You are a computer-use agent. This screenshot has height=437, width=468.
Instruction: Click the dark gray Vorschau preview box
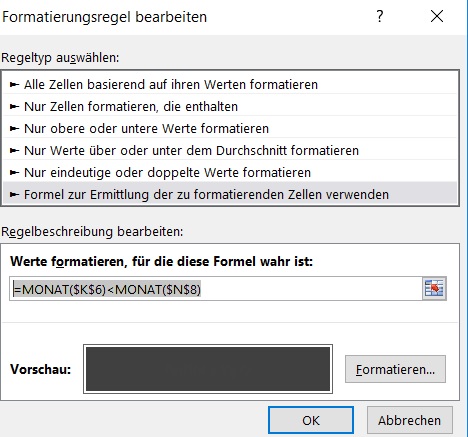pos(208,369)
